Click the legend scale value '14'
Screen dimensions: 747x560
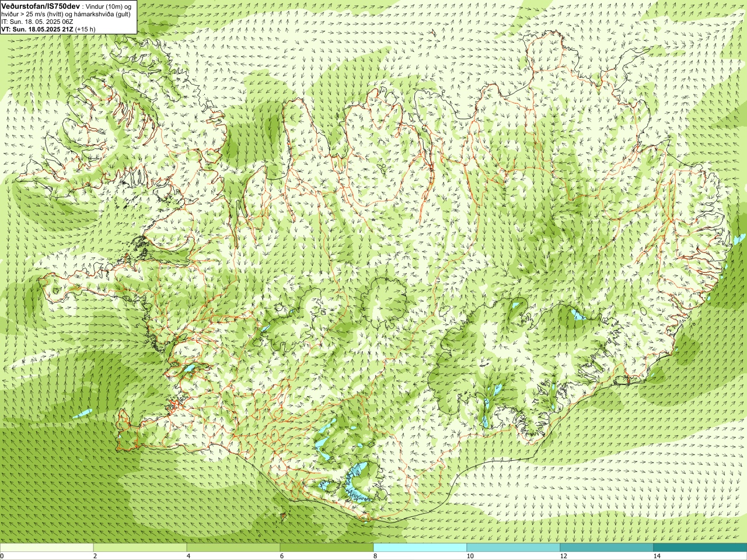pos(657,556)
